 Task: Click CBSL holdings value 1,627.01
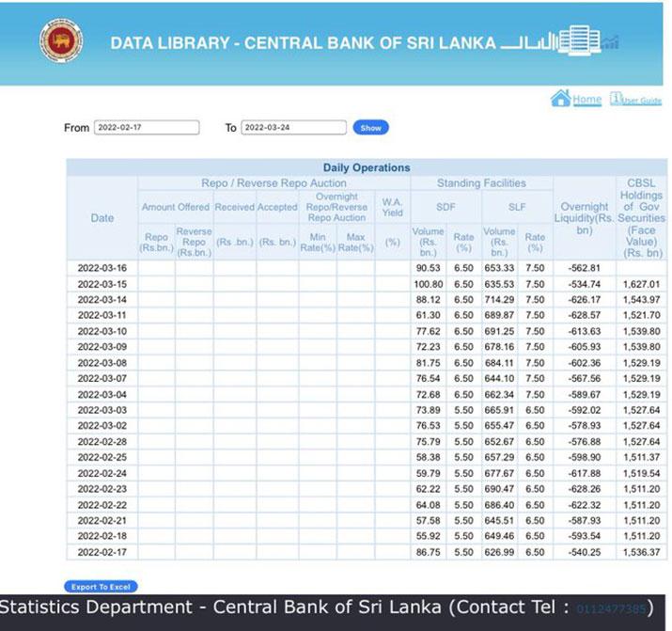click(641, 284)
